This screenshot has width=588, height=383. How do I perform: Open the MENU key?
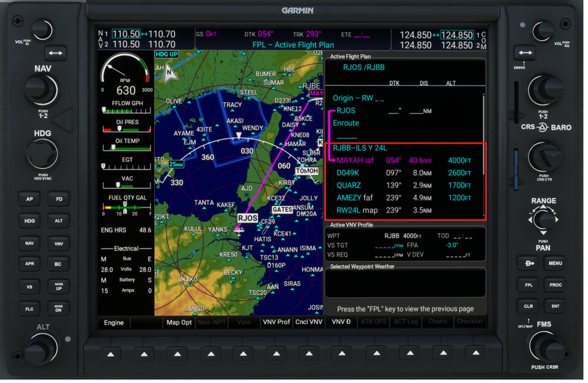pos(555,263)
